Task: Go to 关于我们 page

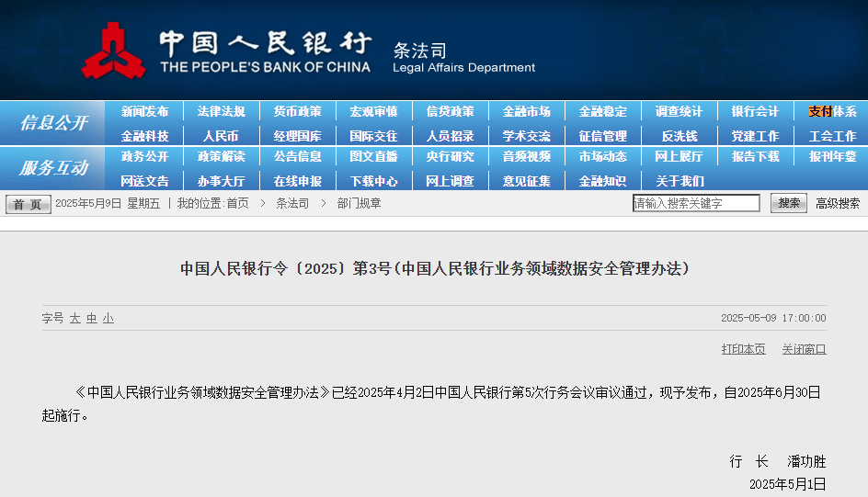Action: tap(680, 181)
